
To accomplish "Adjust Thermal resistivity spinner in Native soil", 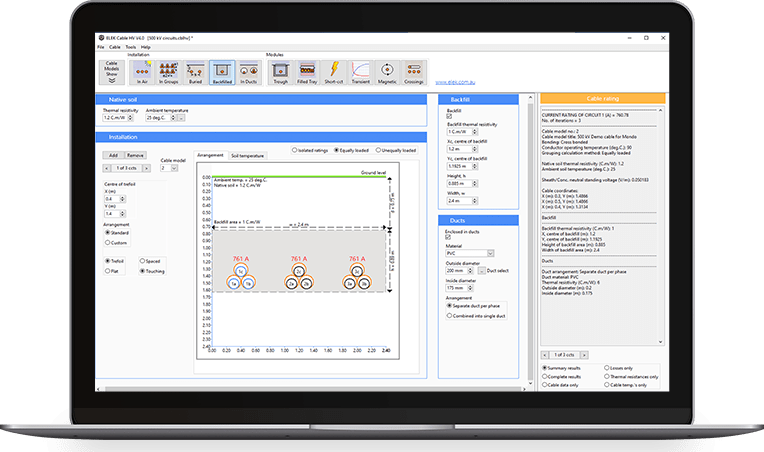I will (131, 118).
